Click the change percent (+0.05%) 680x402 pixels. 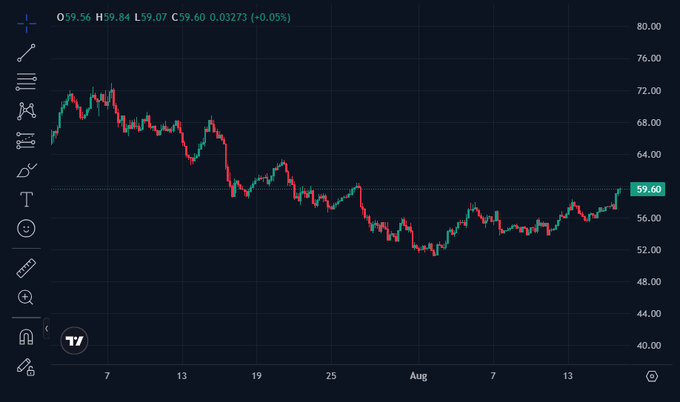click(271, 17)
